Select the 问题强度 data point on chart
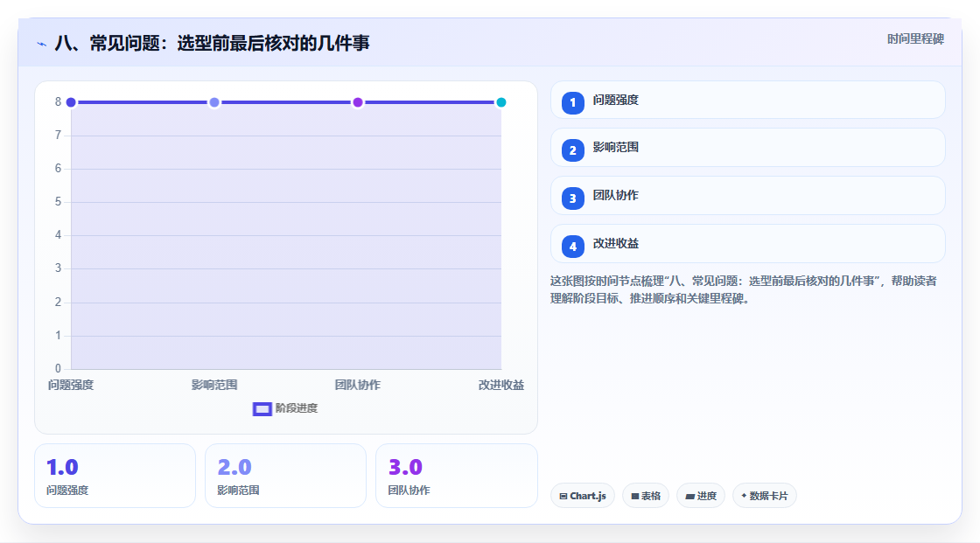The image size is (980, 543). 71,102
